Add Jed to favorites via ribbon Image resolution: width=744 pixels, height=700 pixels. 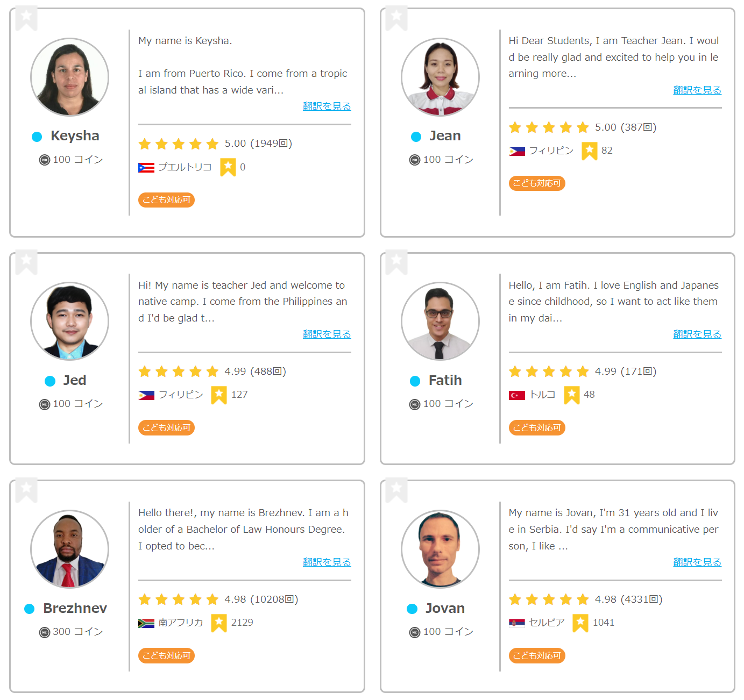coord(26,262)
